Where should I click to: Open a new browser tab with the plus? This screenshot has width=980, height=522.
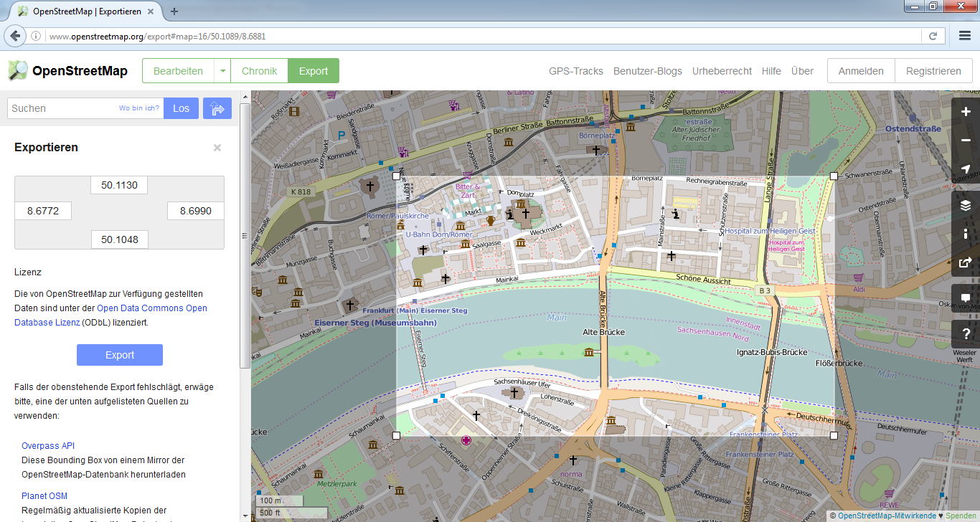click(x=174, y=11)
